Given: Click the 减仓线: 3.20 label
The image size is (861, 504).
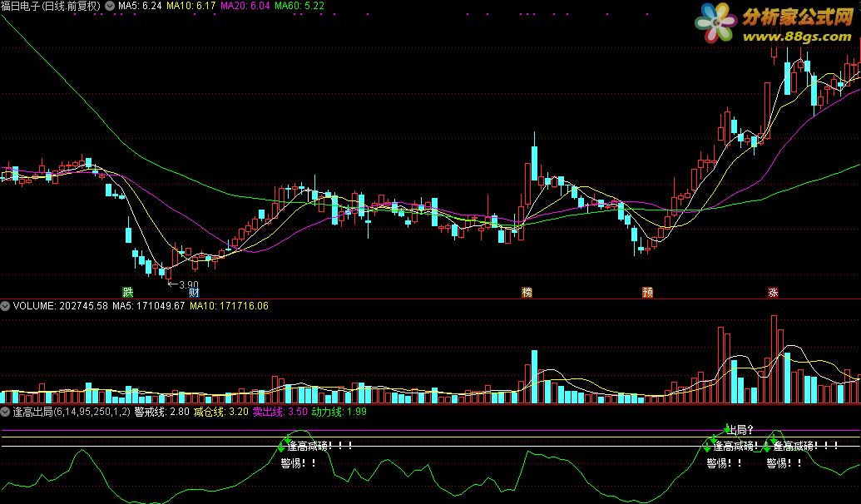Looking at the screenshot, I should 220,412.
